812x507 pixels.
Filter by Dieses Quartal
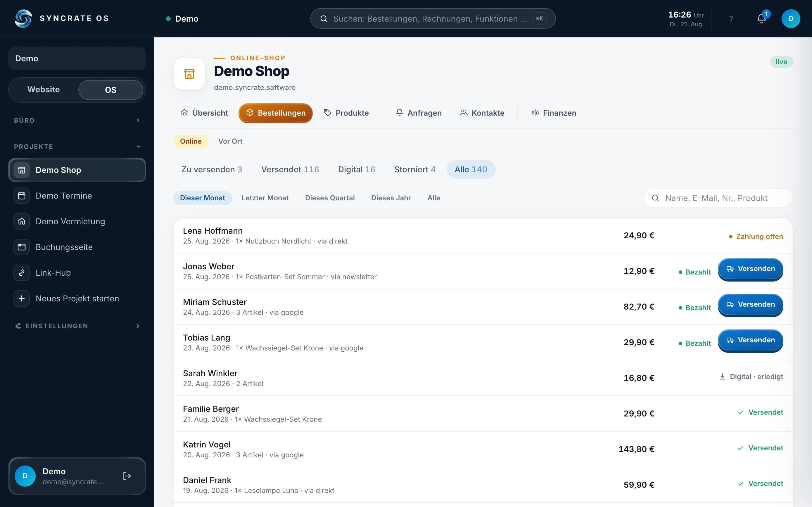(x=329, y=198)
